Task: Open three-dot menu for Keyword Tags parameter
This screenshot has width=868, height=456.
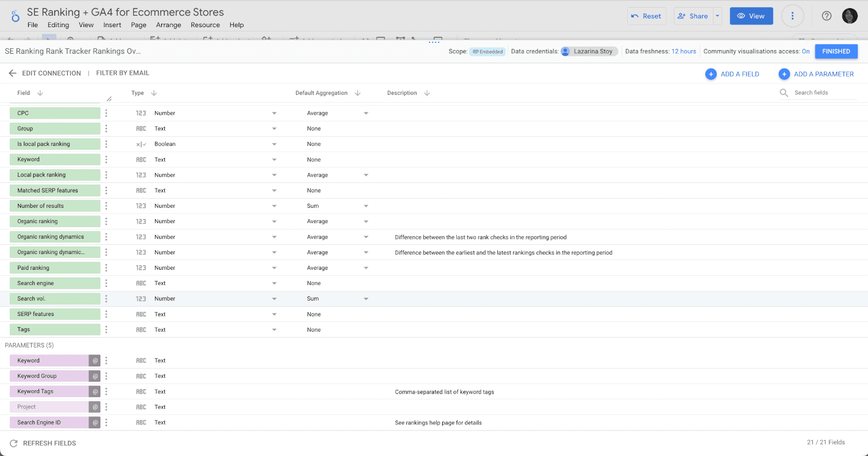Action: click(x=106, y=391)
